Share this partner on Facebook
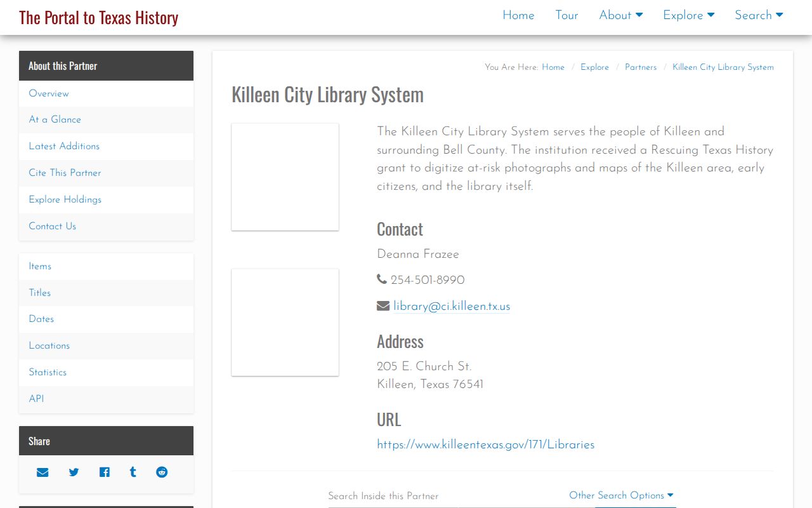 (105, 472)
